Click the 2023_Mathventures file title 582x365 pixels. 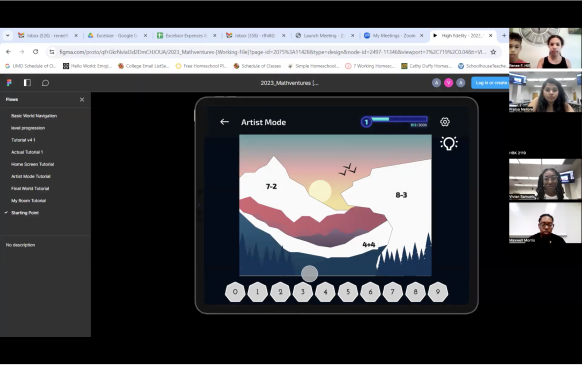pyautogui.click(x=290, y=83)
